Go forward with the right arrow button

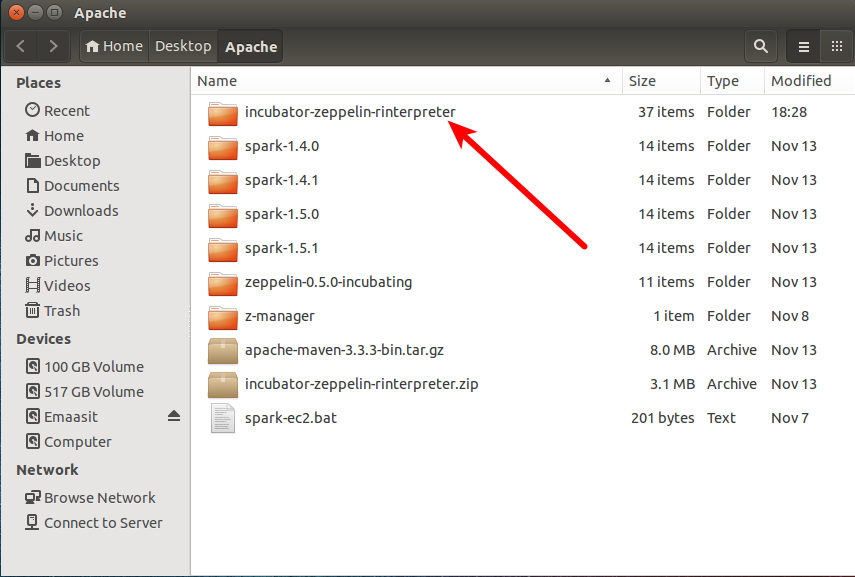[x=53, y=46]
